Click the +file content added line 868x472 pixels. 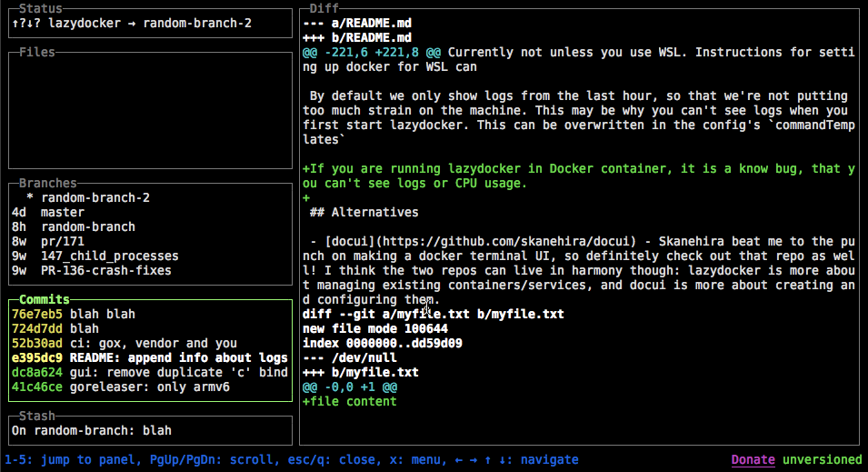point(349,401)
